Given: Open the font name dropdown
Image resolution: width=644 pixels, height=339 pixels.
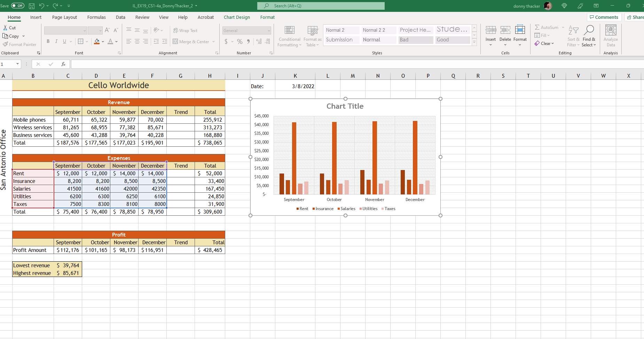Looking at the screenshot, I should tap(84, 31).
